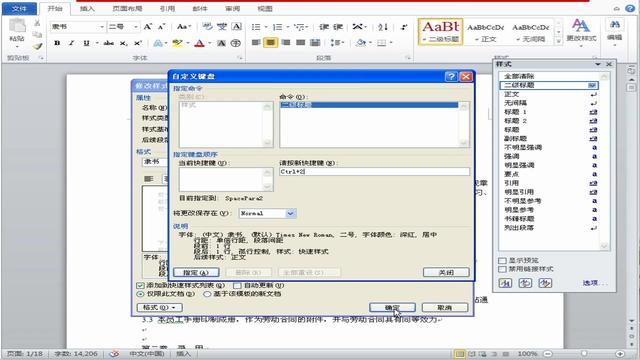Click the align right icon

(286, 42)
